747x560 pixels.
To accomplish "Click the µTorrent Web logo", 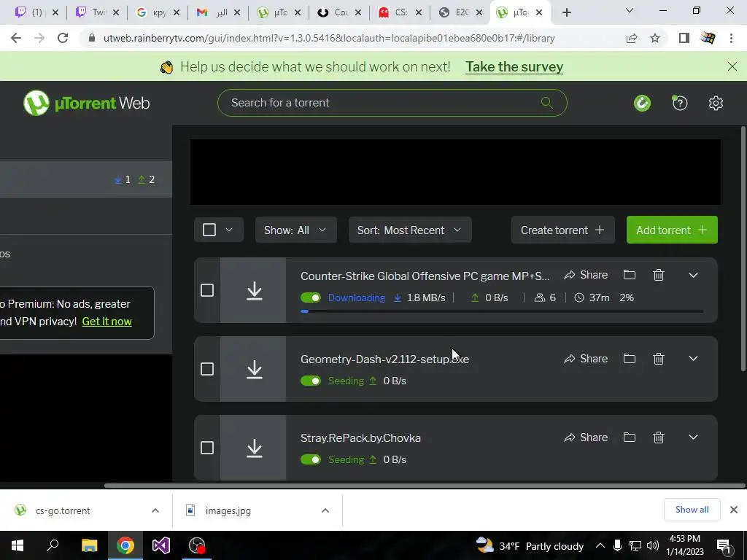I will coord(87,103).
